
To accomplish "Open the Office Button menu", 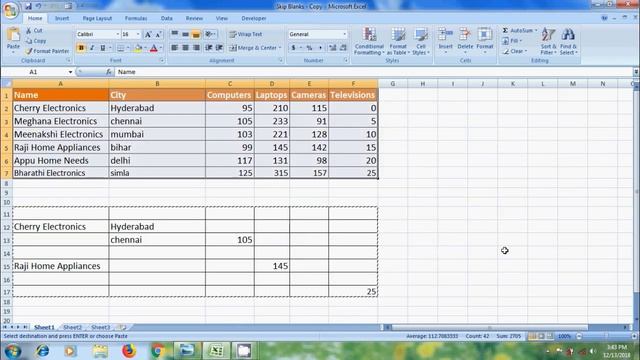I will (x=10, y=9).
